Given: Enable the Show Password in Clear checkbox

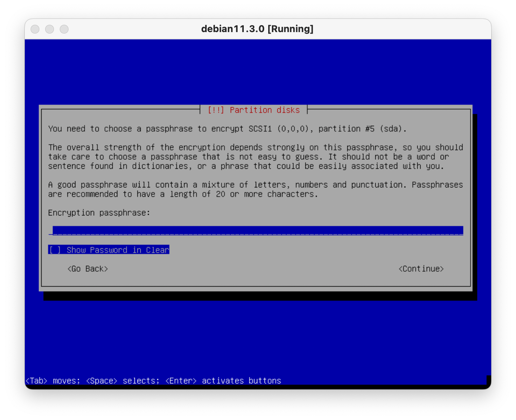Looking at the screenshot, I should point(109,250).
